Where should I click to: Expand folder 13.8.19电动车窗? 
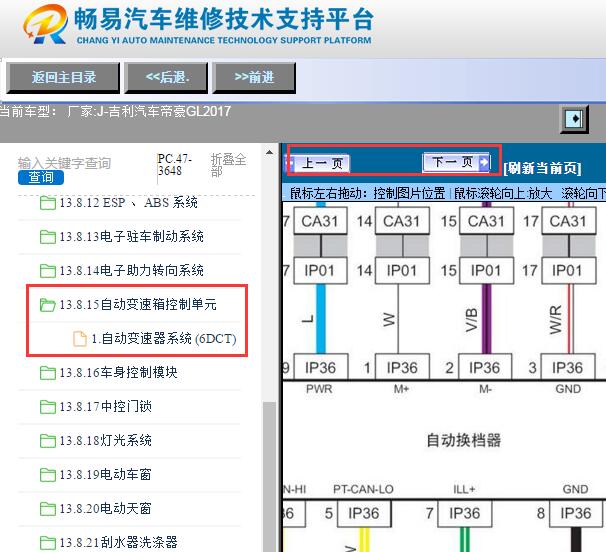96,475
